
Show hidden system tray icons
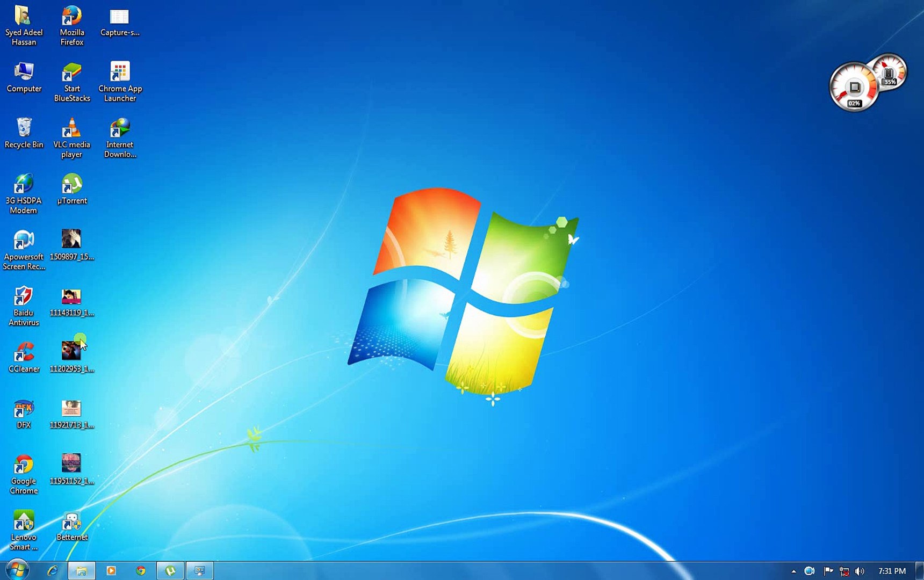click(793, 571)
